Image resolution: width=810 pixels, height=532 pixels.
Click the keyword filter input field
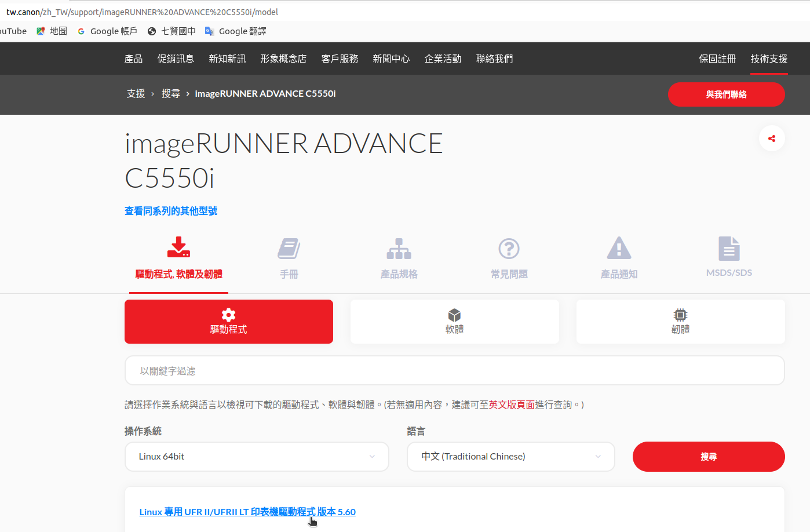tap(455, 370)
